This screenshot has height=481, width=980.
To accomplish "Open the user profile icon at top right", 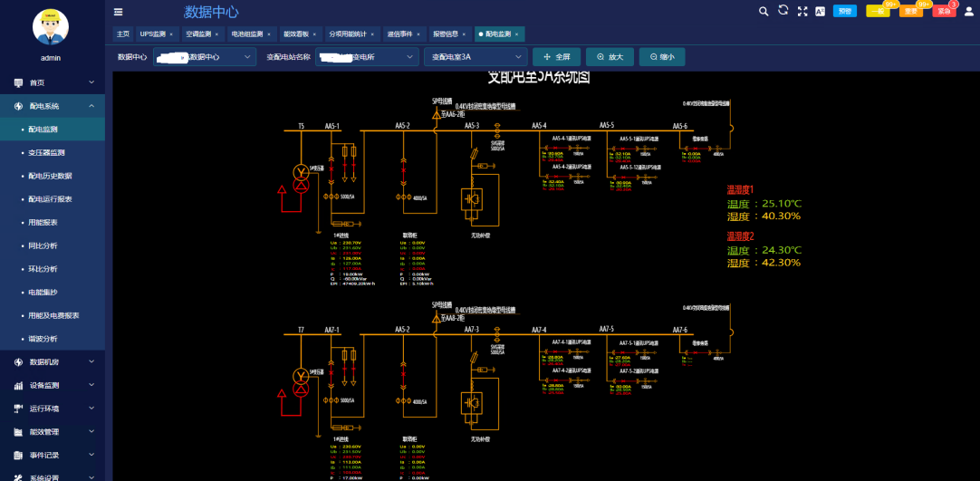I will point(969,11).
